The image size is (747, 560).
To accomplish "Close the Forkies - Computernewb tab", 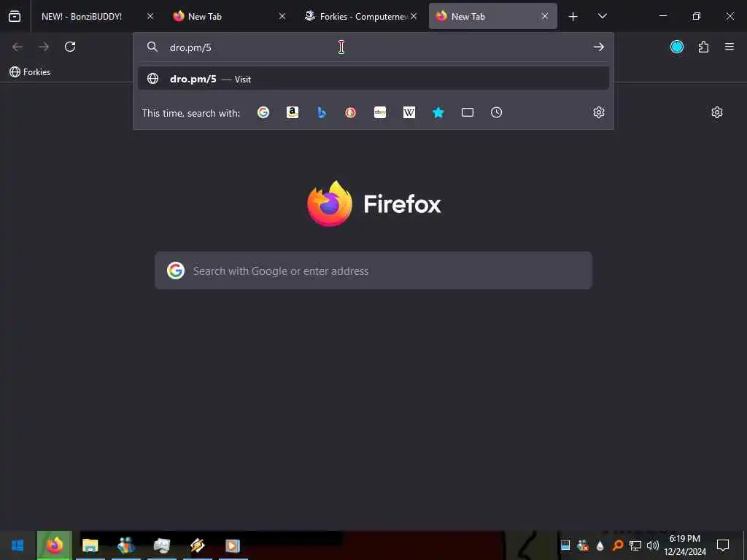I will pyautogui.click(x=414, y=16).
